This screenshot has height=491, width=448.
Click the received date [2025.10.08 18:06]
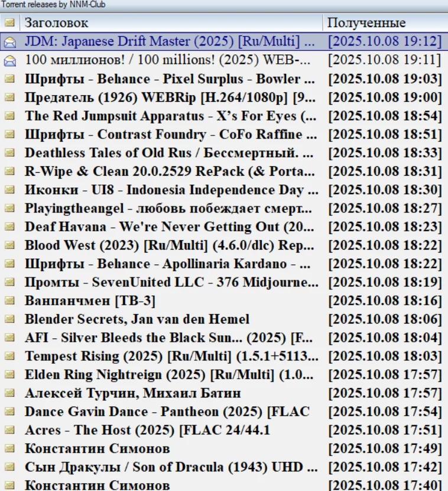[x=385, y=319]
